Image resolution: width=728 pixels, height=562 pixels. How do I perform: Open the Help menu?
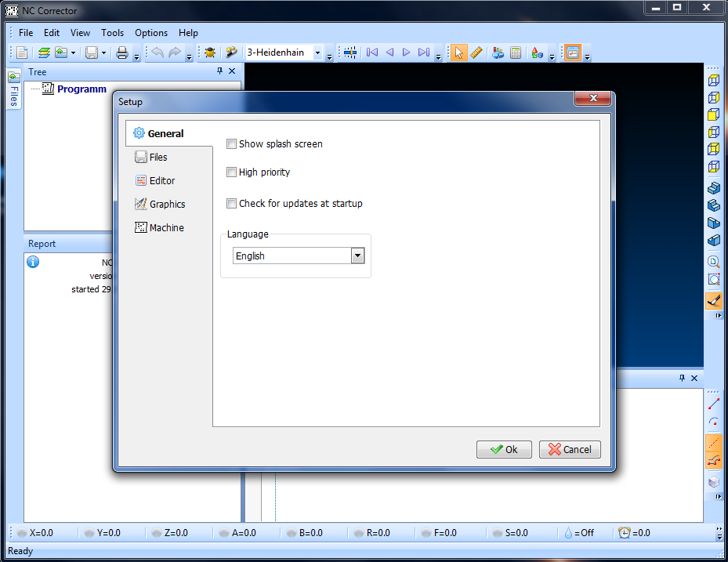[x=188, y=33]
